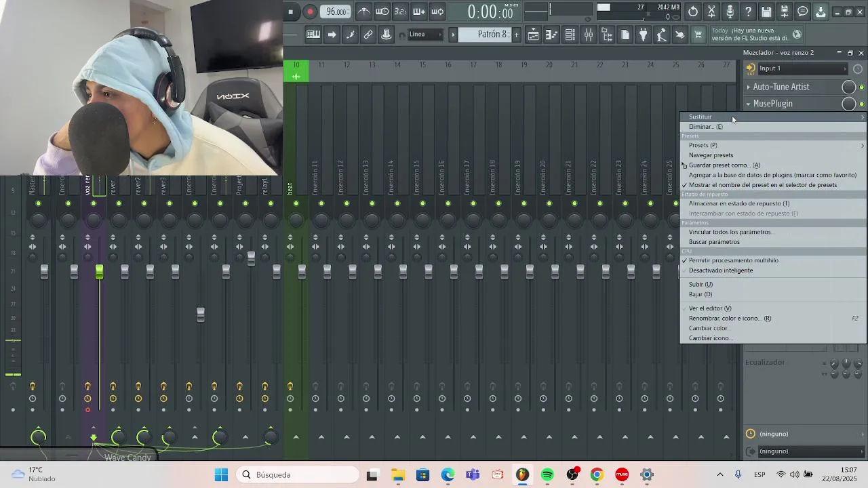This screenshot has width=868, height=488.
Task: Toggle the 3-2-1 countdown before recording
Action: [400, 12]
